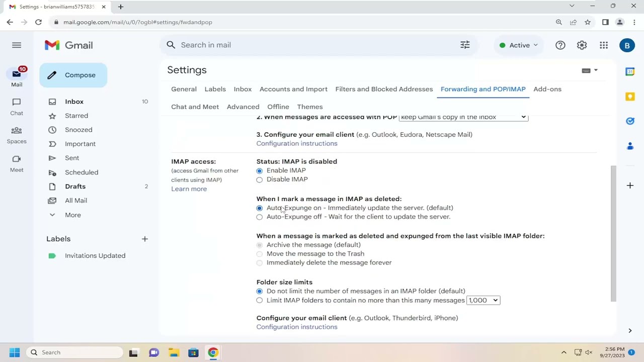Create new label with plus icon
Image resolution: width=644 pixels, height=362 pixels.
(x=145, y=239)
